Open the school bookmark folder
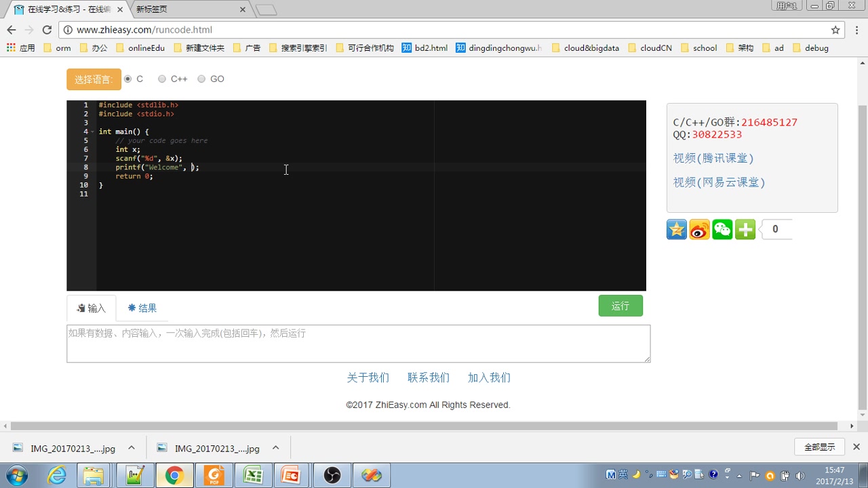 [698, 48]
